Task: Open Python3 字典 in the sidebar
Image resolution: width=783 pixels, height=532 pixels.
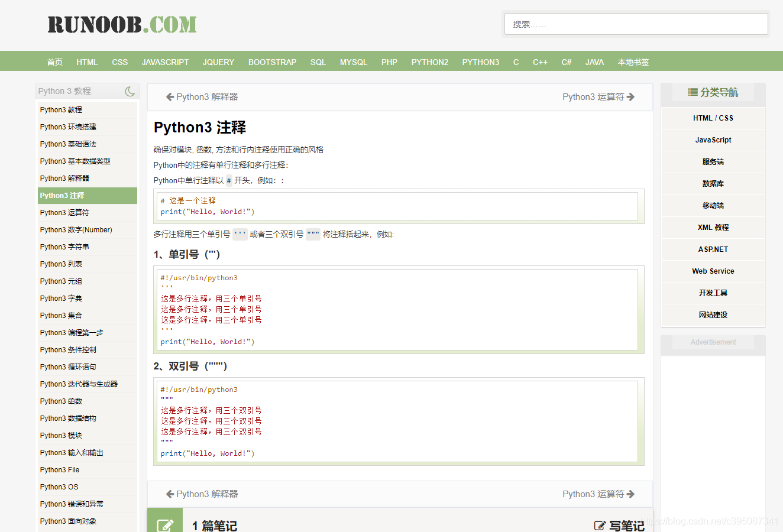Action: [x=88, y=299]
